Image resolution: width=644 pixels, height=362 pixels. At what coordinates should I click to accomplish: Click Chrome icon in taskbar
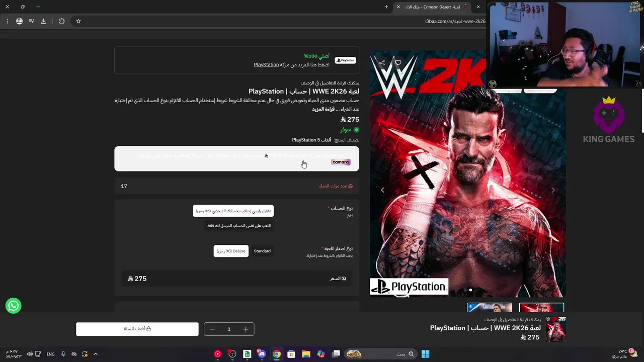(x=277, y=354)
